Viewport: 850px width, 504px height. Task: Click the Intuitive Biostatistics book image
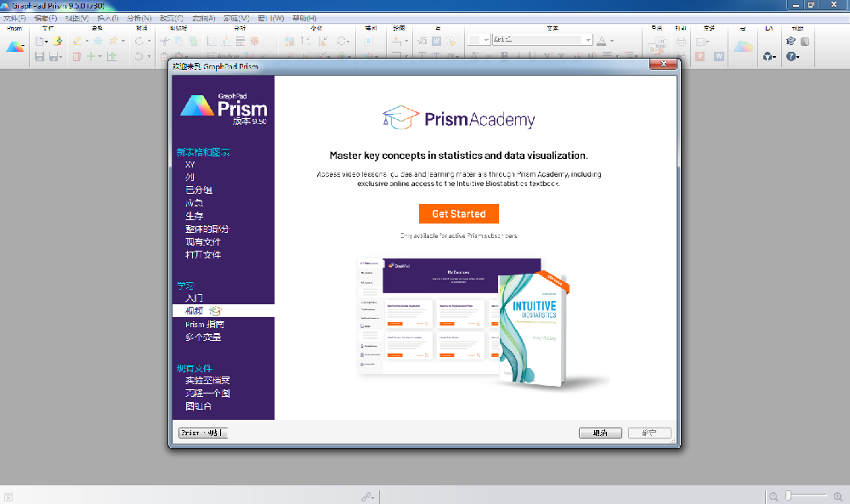534,329
